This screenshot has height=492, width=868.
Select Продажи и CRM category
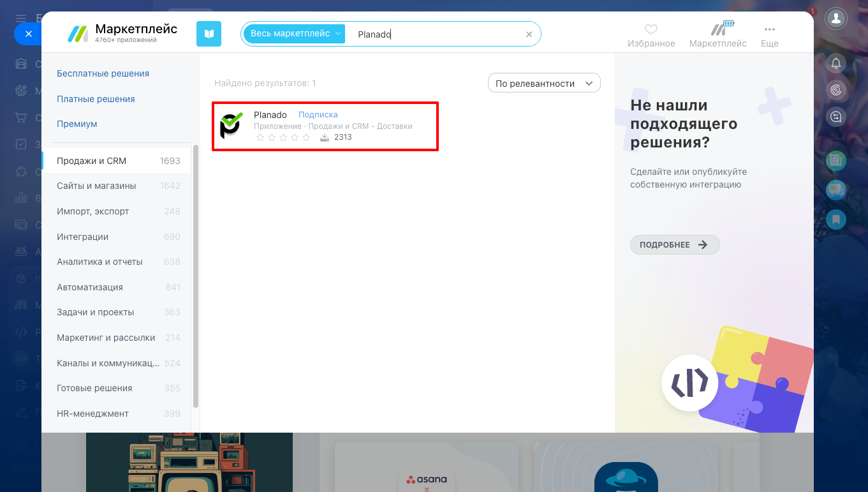pos(116,161)
